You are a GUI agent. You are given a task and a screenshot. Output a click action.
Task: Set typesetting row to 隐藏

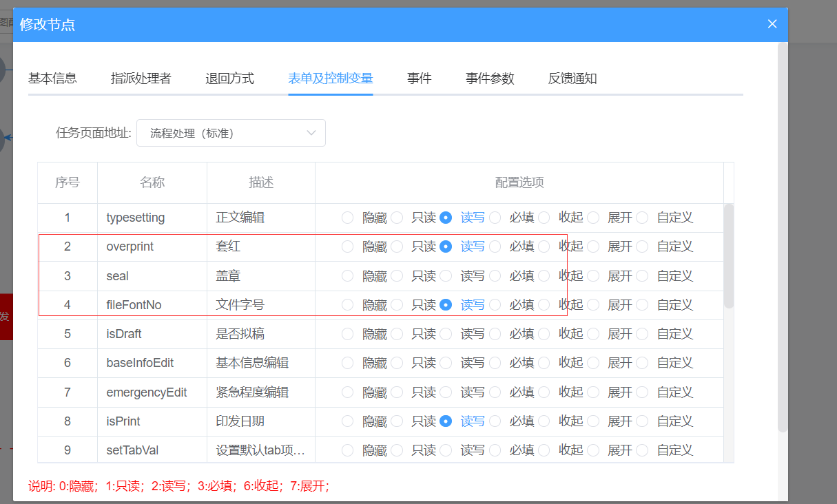pos(348,218)
